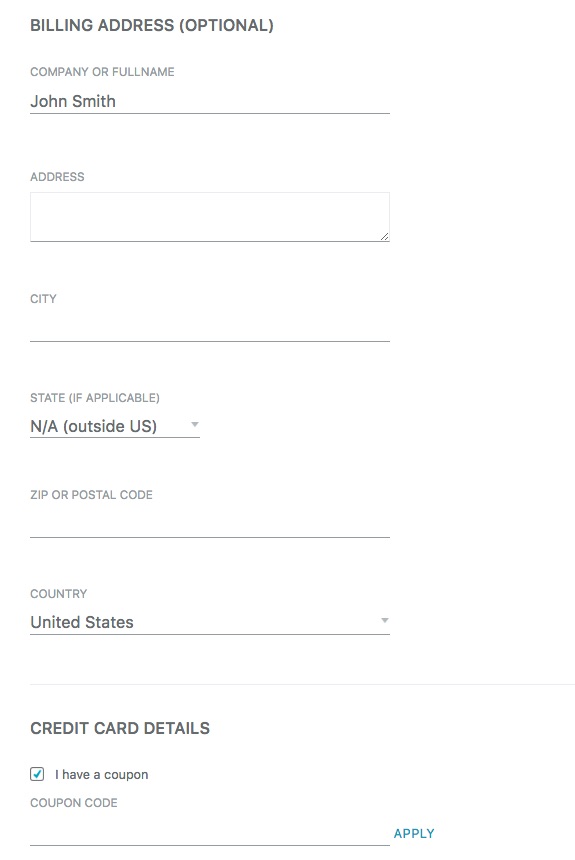Uncheck the I have a coupon checkbox
This screenshot has height=860, width=575.
[37, 774]
